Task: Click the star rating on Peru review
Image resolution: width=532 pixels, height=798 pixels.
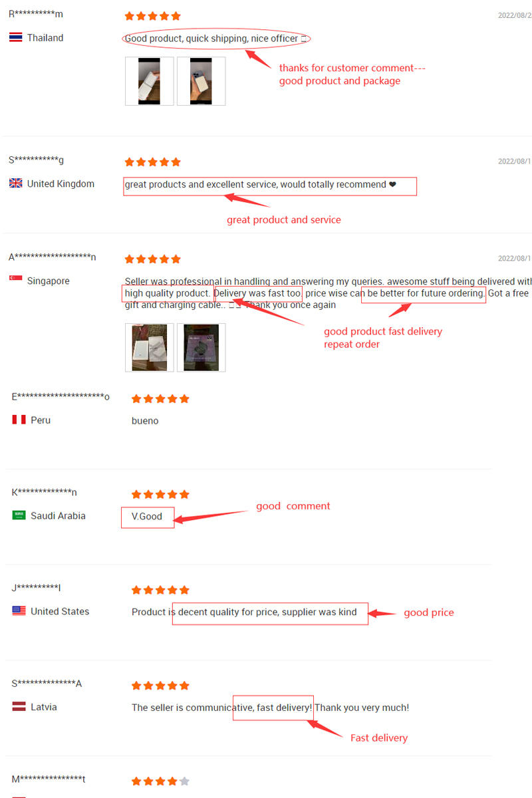Action: pyautogui.click(x=160, y=399)
